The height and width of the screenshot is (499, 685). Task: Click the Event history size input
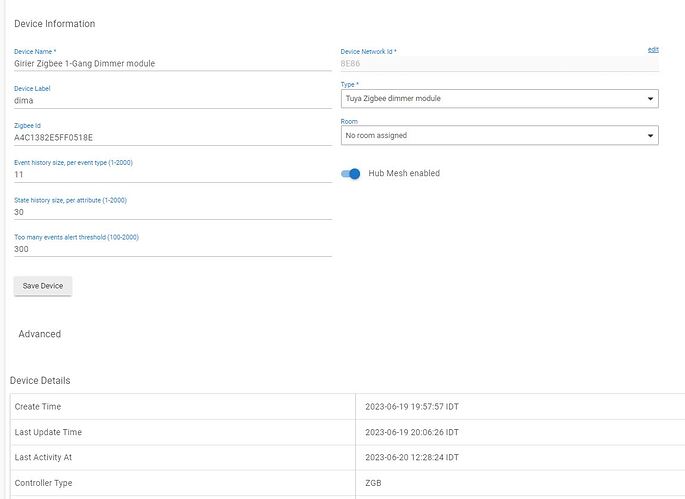tap(170, 174)
